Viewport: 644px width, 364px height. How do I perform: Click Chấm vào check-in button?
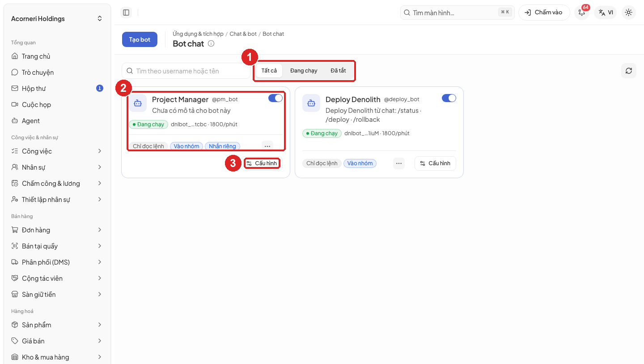(544, 13)
